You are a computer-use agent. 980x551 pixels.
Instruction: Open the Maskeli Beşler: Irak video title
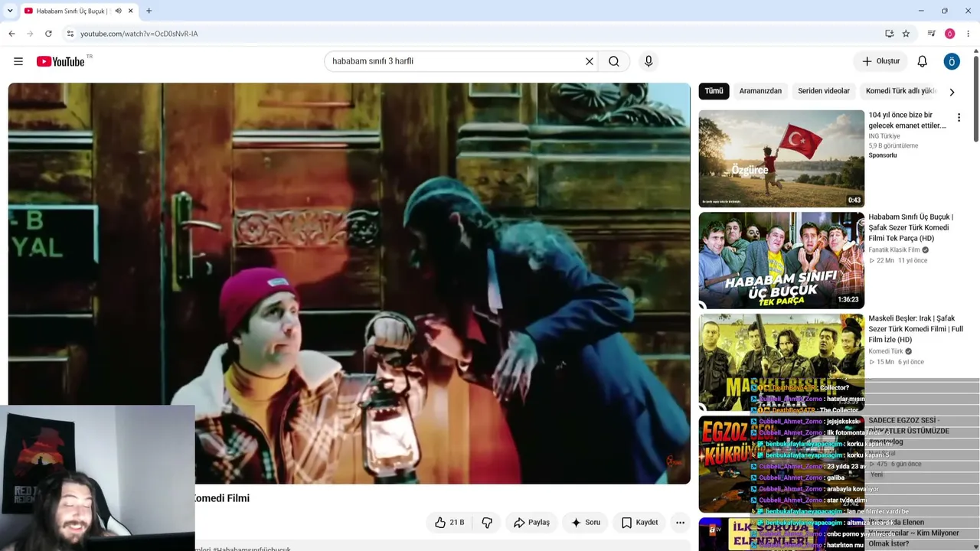pos(916,329)
